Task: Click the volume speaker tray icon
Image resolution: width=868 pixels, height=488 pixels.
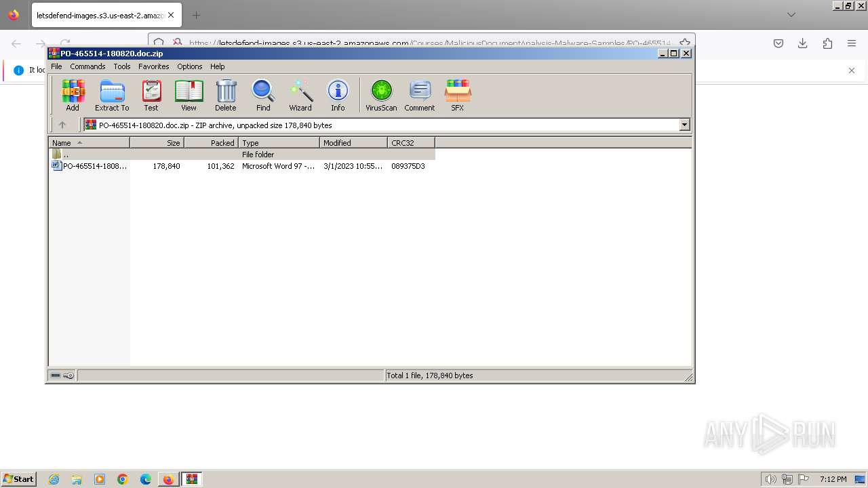Action: pyautogui.click(x=770, y=479)
